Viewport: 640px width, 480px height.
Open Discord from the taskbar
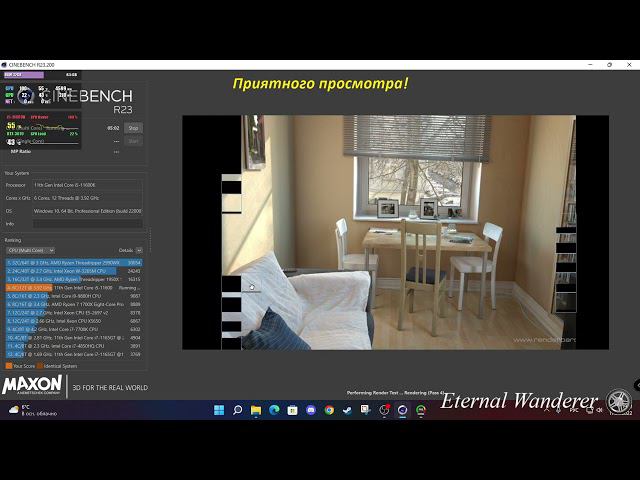click(x=311, y=410)
